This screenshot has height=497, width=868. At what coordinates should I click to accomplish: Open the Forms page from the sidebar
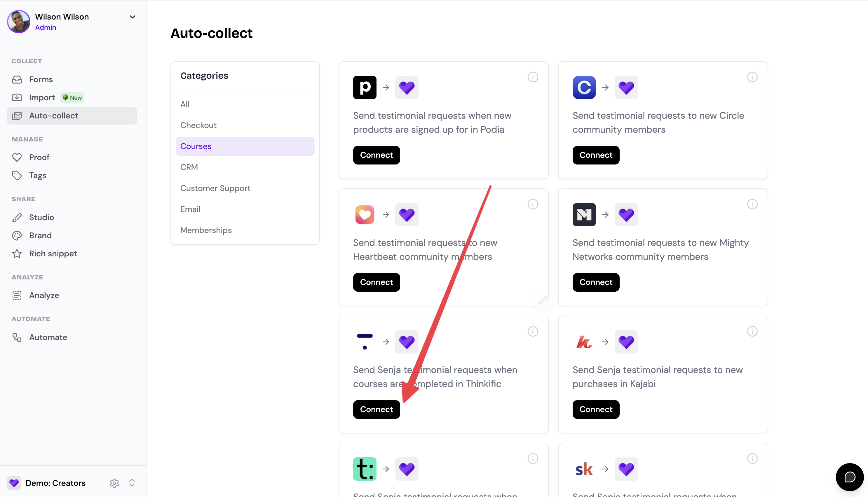coord(72,80)
